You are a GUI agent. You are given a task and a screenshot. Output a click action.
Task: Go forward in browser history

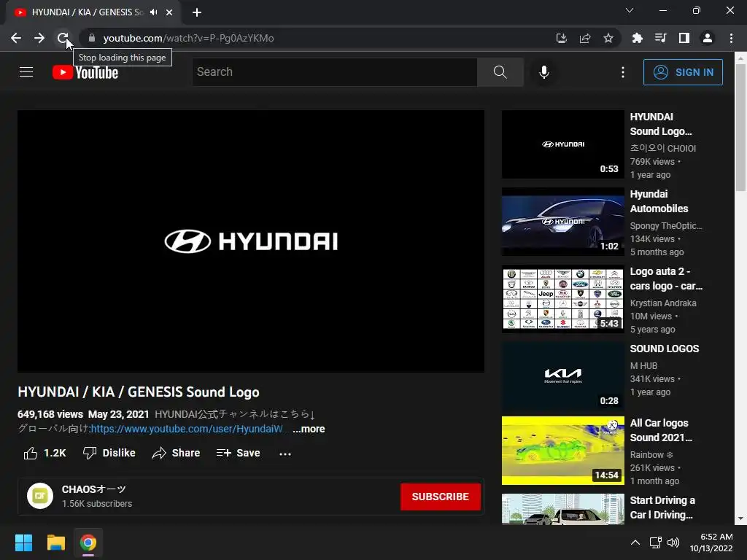(39, 38)
